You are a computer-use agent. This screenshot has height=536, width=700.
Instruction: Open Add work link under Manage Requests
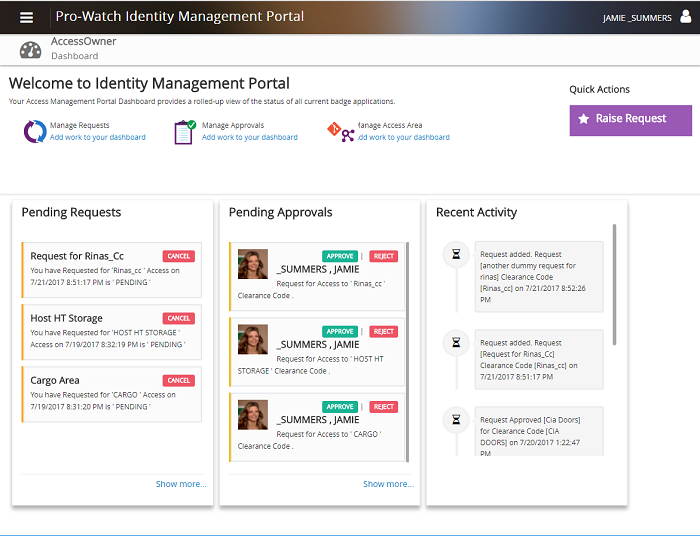coord(98,137)
